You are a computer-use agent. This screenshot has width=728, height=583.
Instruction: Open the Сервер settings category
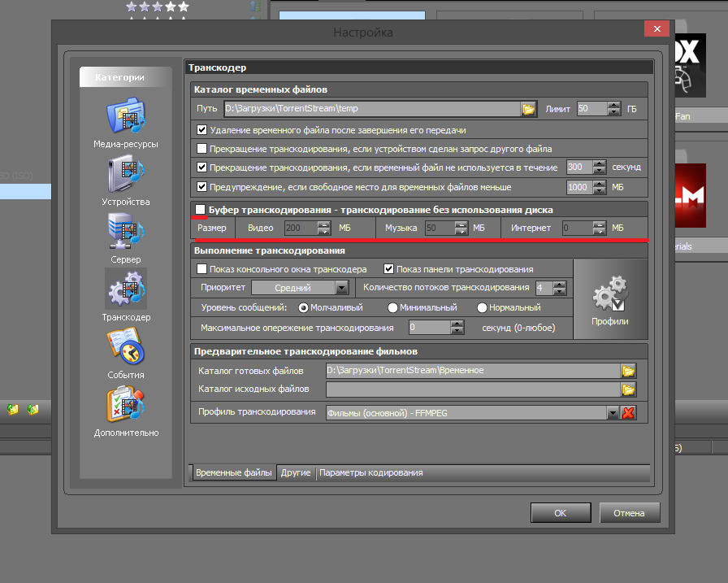pyautogui.click(x=125, y=233)
